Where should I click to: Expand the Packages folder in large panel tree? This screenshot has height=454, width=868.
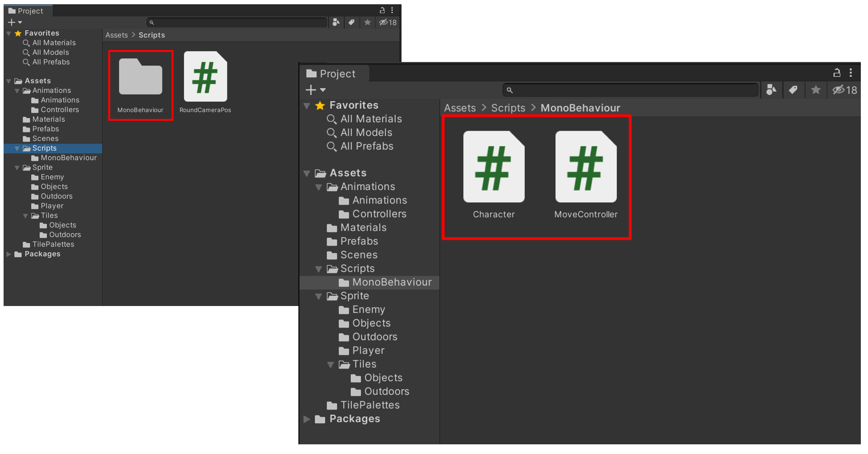click(x=307, y=419)
